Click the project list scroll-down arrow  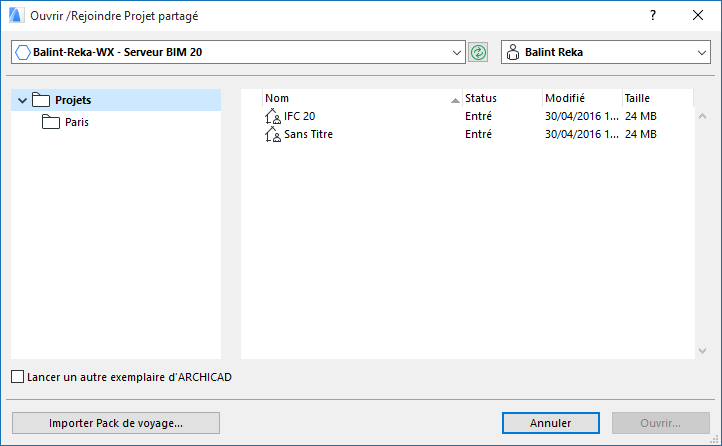point(701,350)
